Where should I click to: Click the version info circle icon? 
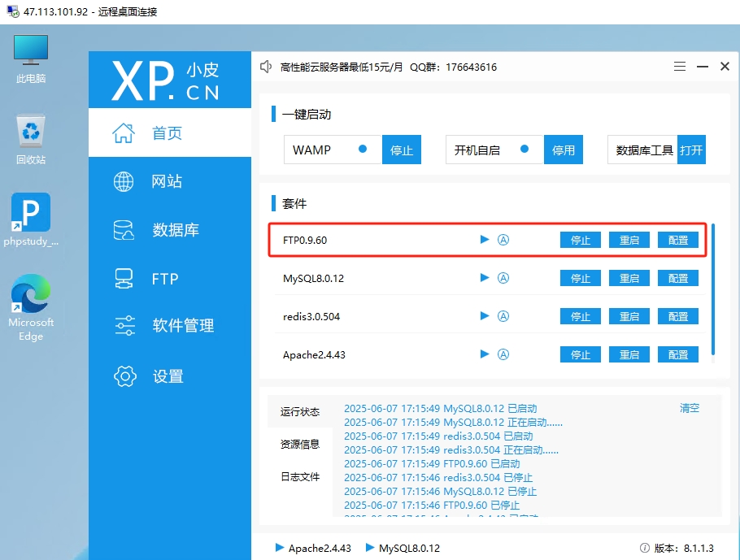coord(645,548)
